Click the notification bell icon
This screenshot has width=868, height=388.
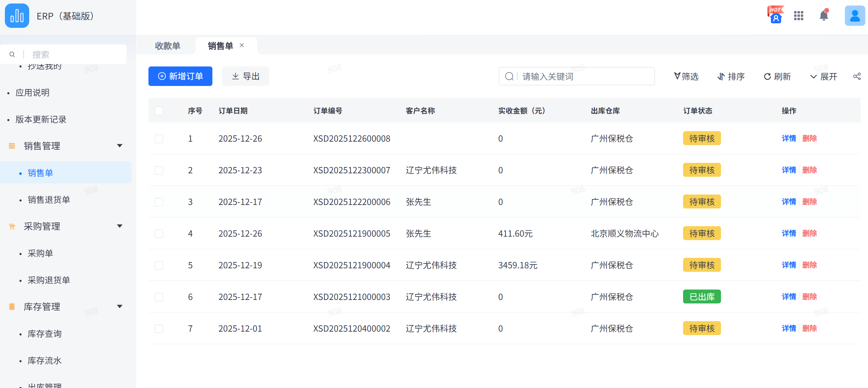tap(824, 16)
